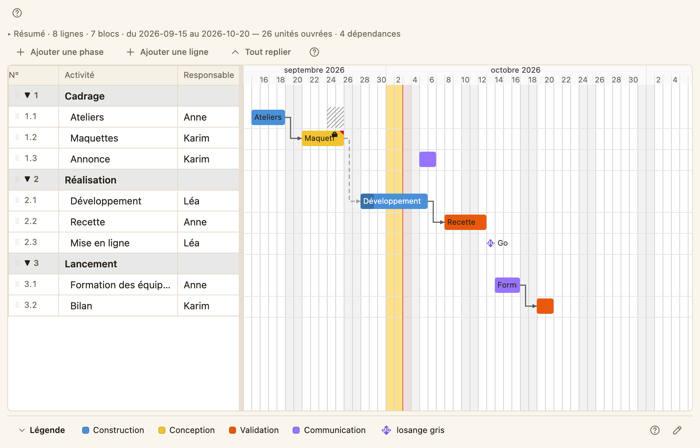Click the diamond icon beside losange gris
Image resolution: width=700 pixels, height=448 pixels.
(386, 430)
